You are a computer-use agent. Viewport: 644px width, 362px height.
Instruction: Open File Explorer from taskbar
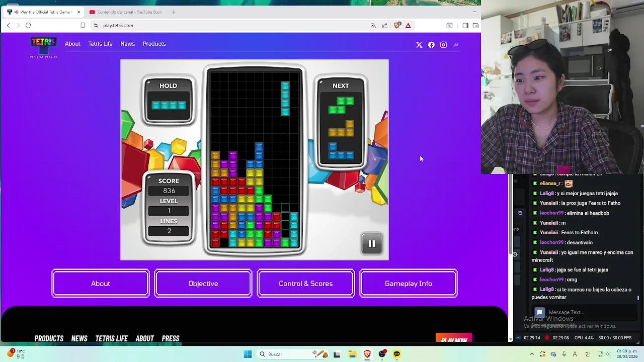click(352, 354)
